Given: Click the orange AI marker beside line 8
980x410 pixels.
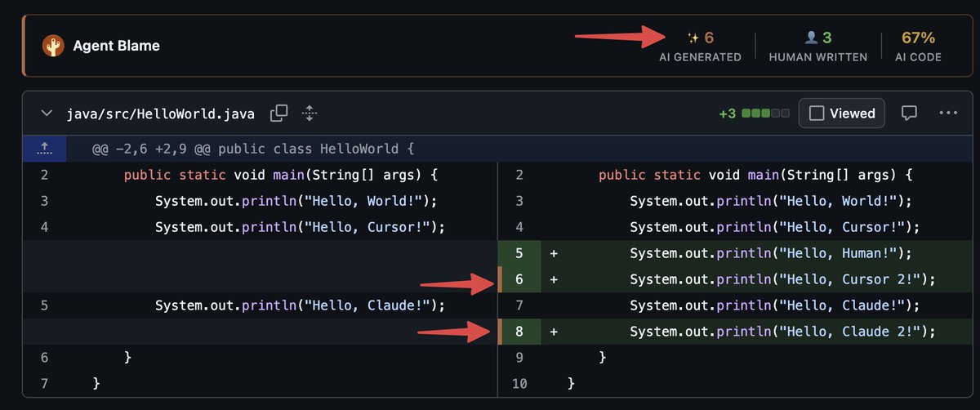Looking at the screenshot, I should [x=499, y=332].
